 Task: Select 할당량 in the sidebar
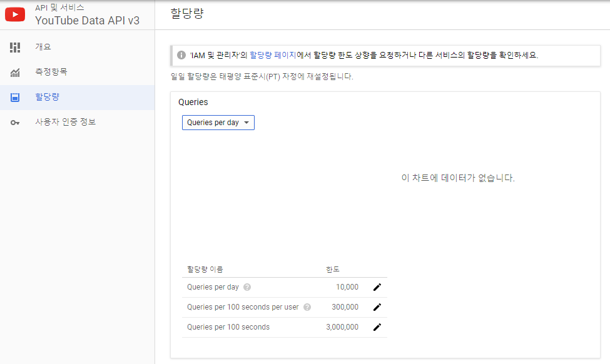pos(78,97)
